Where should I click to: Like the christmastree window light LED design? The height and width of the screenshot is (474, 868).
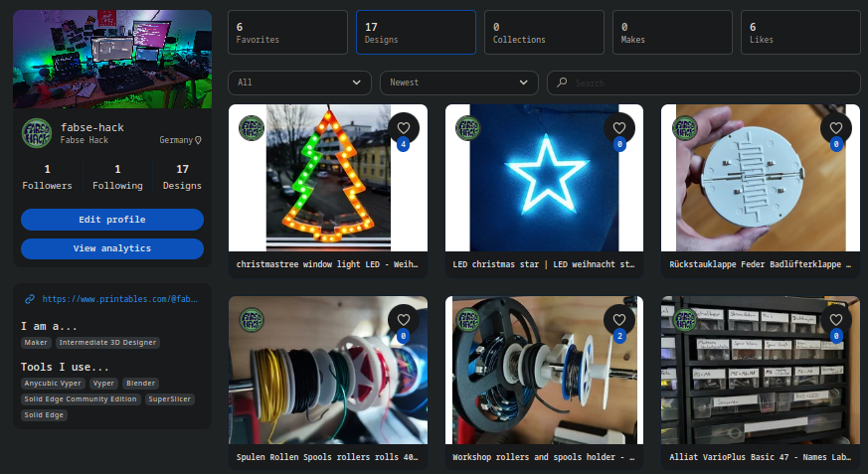pyautogui.click(x=404, y=128)
